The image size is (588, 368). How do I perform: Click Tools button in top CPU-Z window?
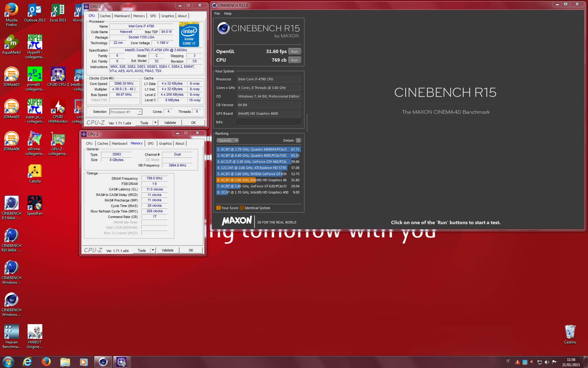pyautogui.click(x=144, y=123)
